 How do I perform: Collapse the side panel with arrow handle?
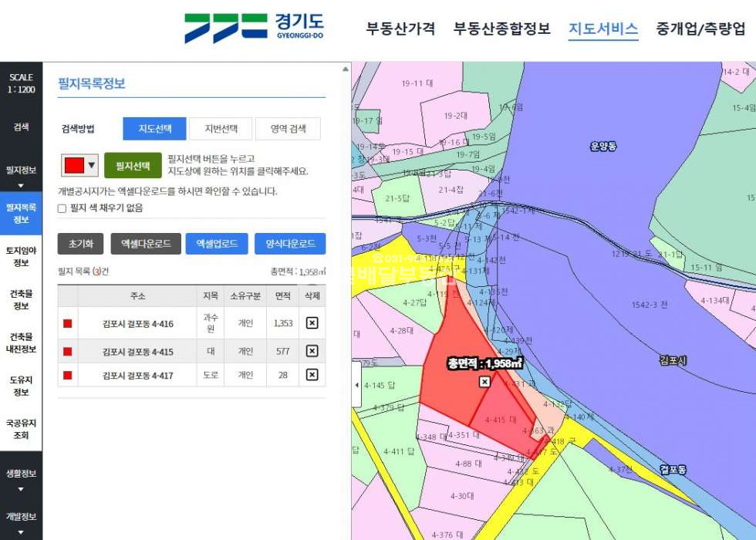[x=356, y=385]
